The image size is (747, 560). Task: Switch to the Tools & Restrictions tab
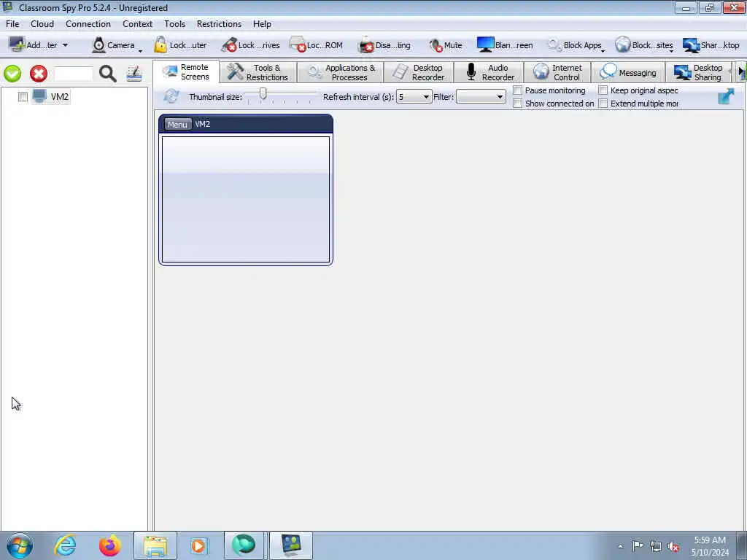(258, 72)
